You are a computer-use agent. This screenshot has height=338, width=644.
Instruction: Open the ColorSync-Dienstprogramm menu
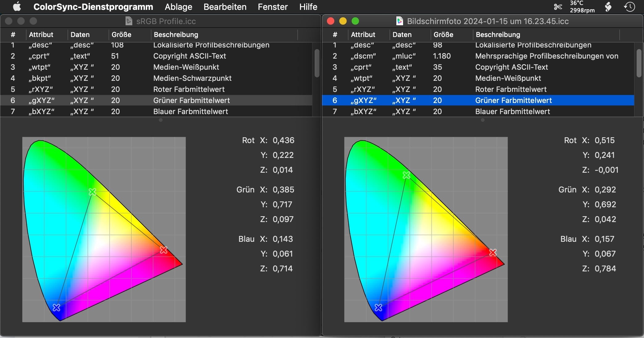click(x=93, y=7)
